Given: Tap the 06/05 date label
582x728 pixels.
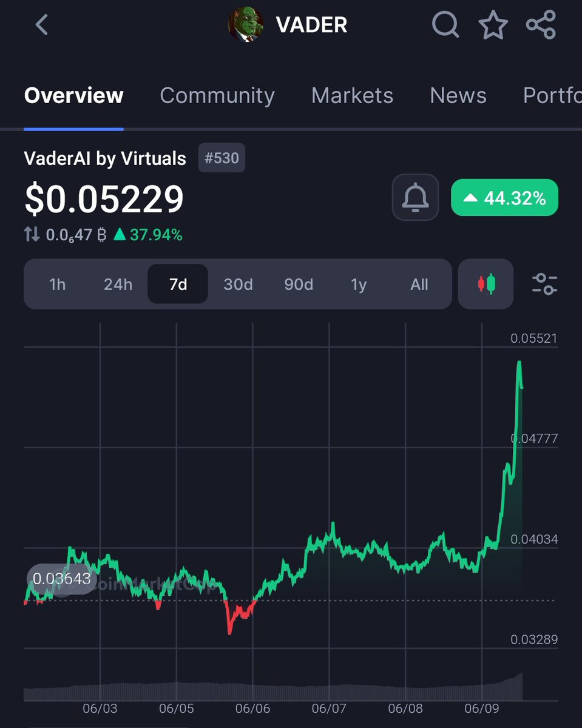Looking at the screenshot, I should (x=177, y=708).
